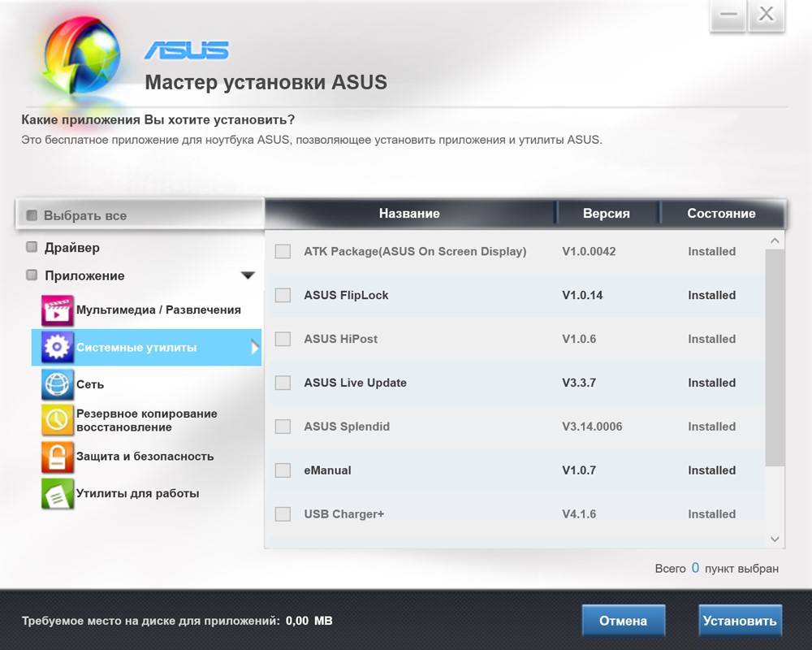Click the Системные утилиты gear icon
This screenshot has width=812, height=650.
point(57,347)
